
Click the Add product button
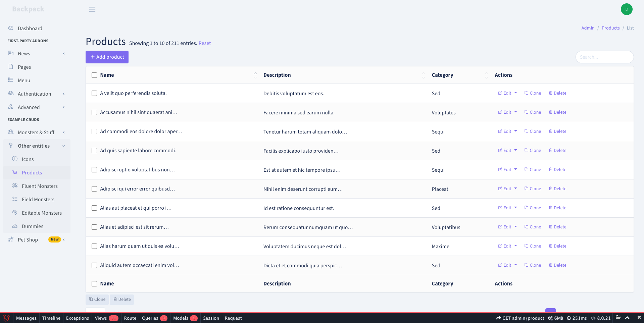pyautogui.click(x=107, y=57)
